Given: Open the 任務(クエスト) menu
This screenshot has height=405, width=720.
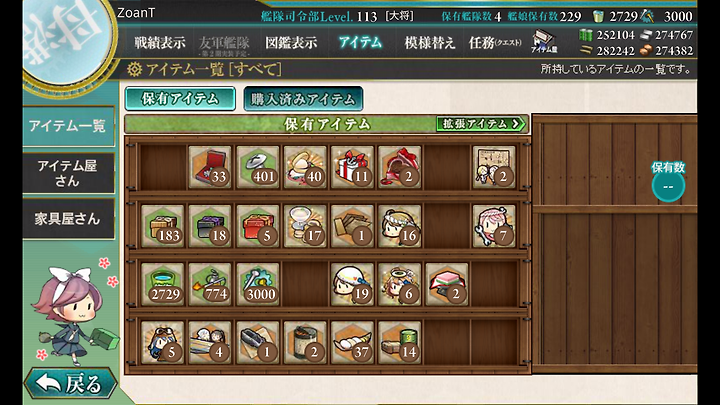Looking at the screenshot, I should click(495, 43).
